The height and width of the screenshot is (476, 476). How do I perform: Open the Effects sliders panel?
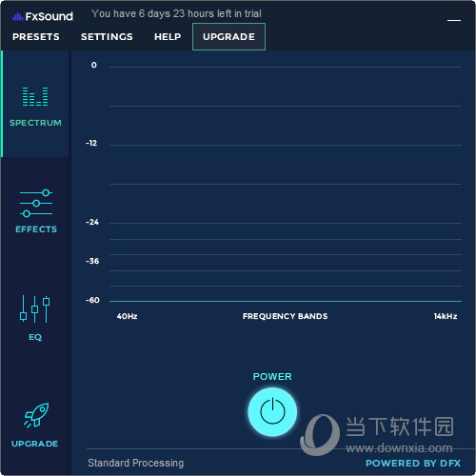pos(36,210)
